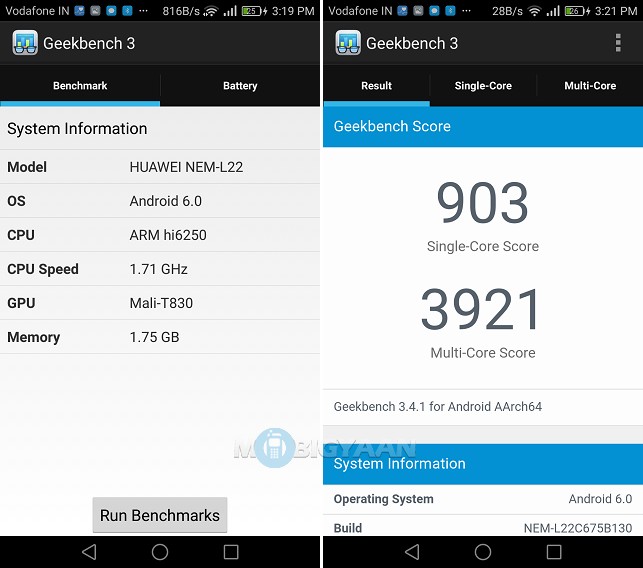Tap the Geekbench Score header

[x=483, y=126]
